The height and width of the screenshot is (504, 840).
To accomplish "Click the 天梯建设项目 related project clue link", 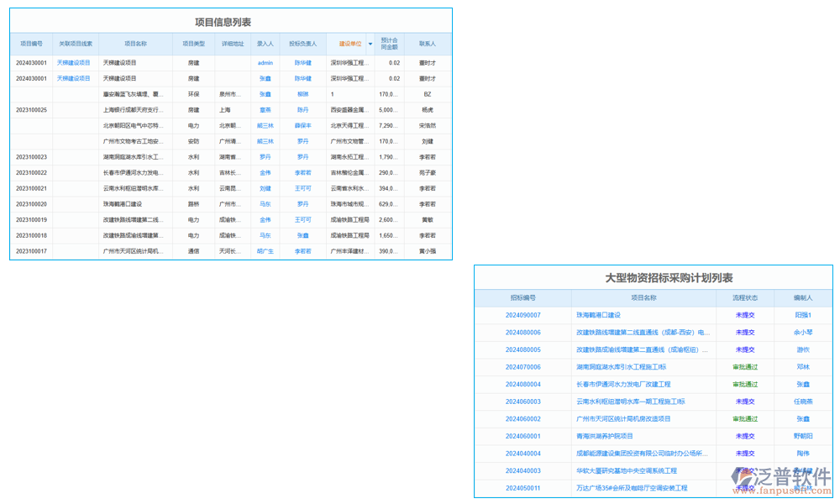I will tap(73, 62).
